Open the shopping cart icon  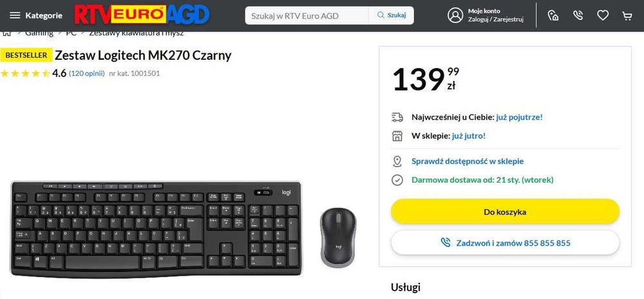coord(627,16)
